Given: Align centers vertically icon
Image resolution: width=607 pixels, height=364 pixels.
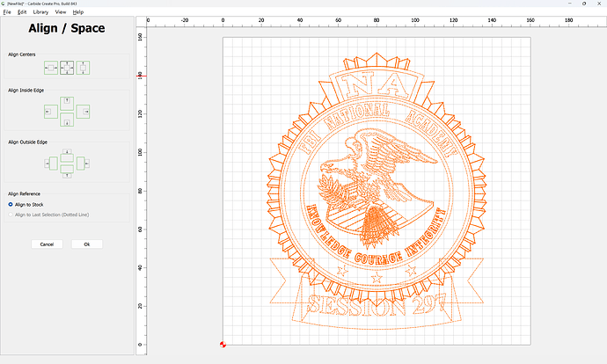Looking at the screenshot, I should pyautogui.click(x=83, y=68).
